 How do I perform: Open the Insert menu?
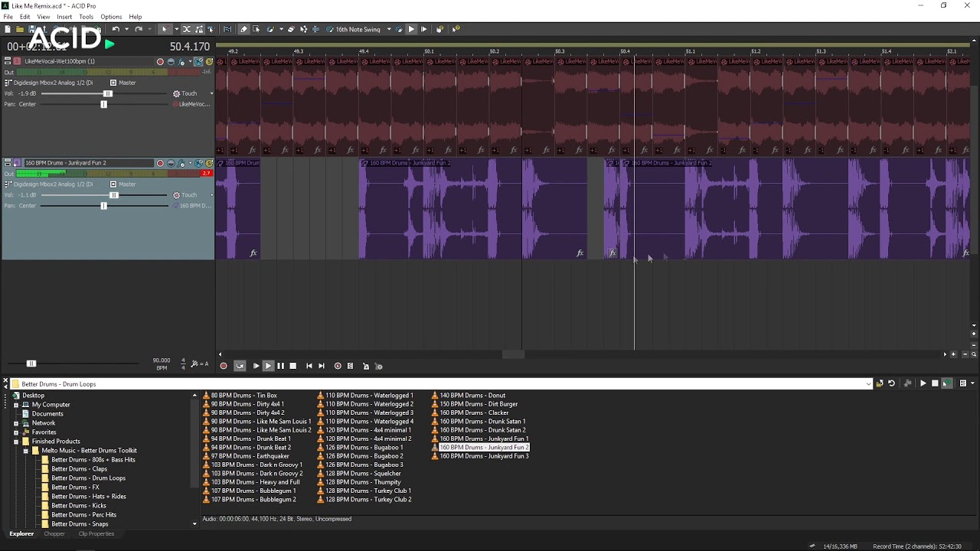pos(64,17)
